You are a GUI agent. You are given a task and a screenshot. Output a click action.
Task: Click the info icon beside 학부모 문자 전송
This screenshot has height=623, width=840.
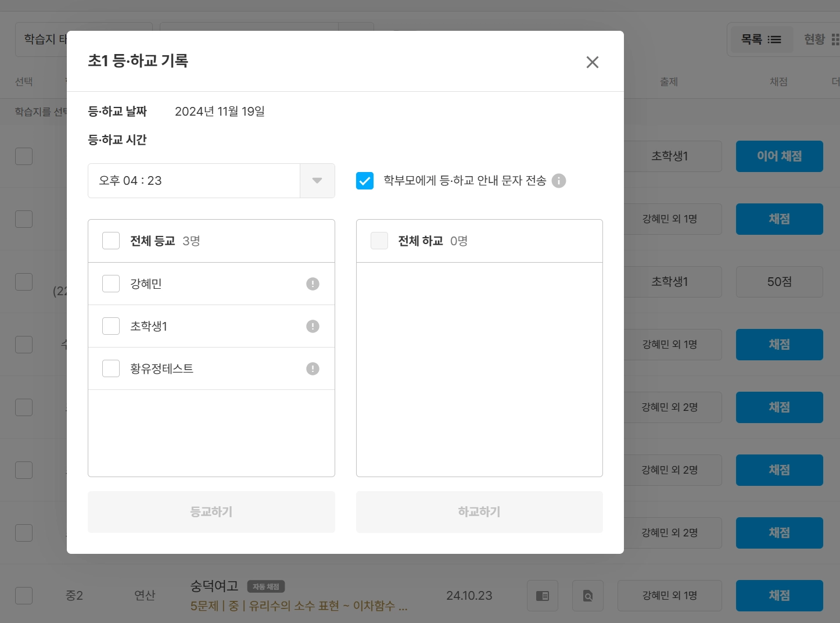(559, 181)
